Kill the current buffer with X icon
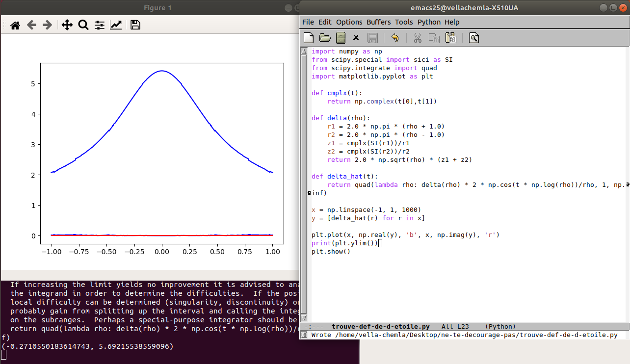 356,38
